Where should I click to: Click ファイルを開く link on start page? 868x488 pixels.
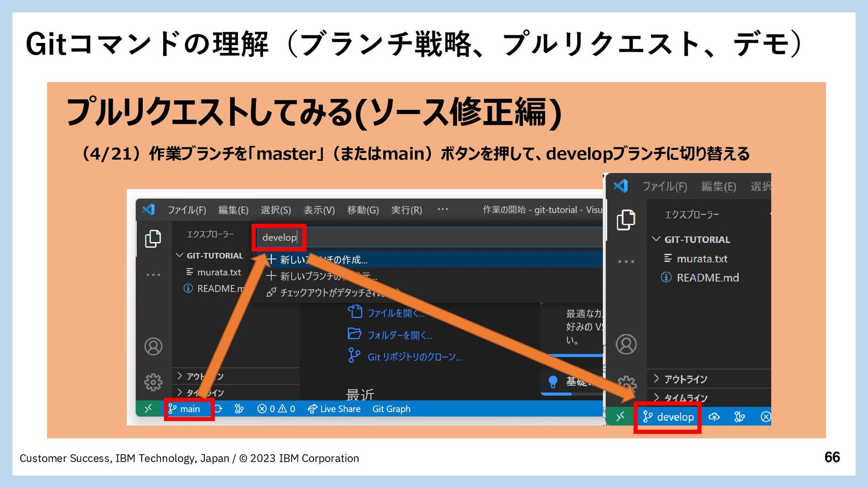(x=387, y=313)
